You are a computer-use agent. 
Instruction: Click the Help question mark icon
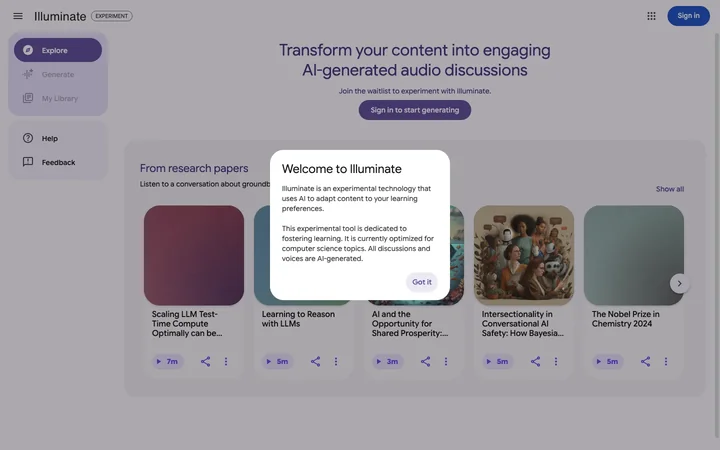point(28,138)
